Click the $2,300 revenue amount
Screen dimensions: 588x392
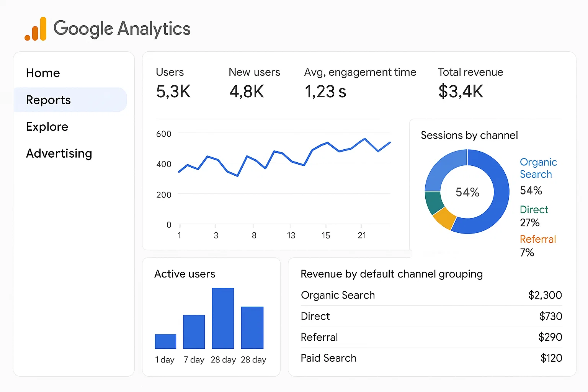tap(545, 295)
